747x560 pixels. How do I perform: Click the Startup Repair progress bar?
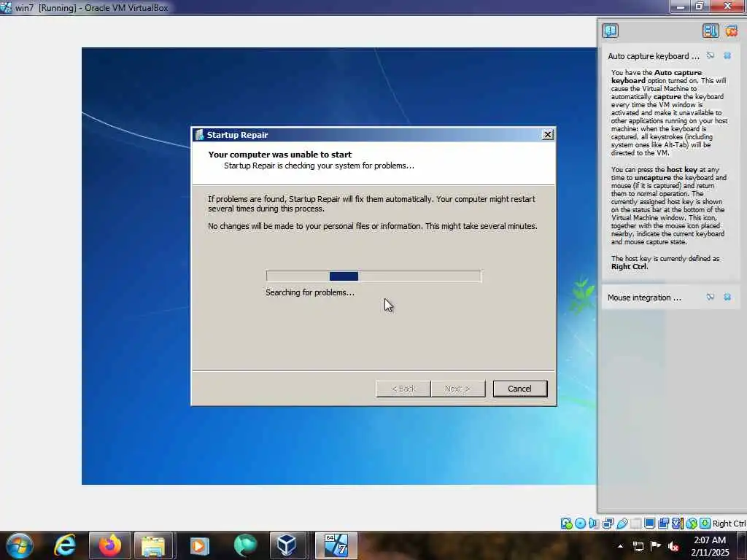pyautogui.click(x=373, y=276)
